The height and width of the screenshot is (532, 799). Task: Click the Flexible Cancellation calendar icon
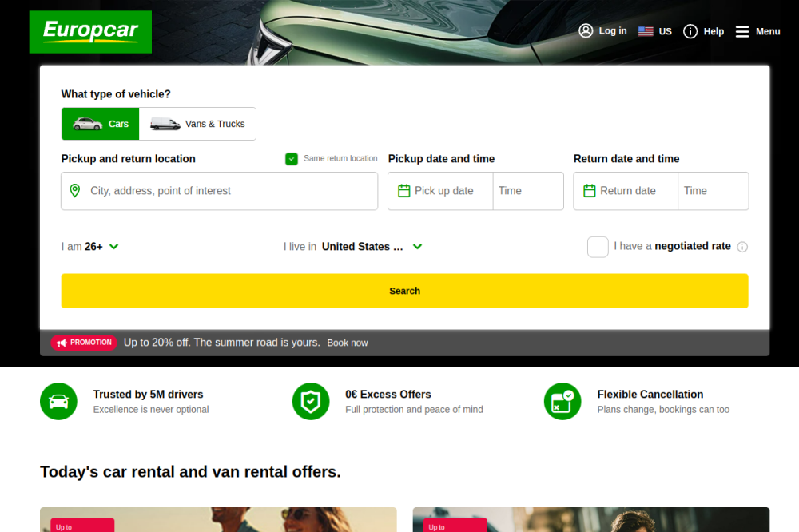pyautogui.click(x=562, y=402)
